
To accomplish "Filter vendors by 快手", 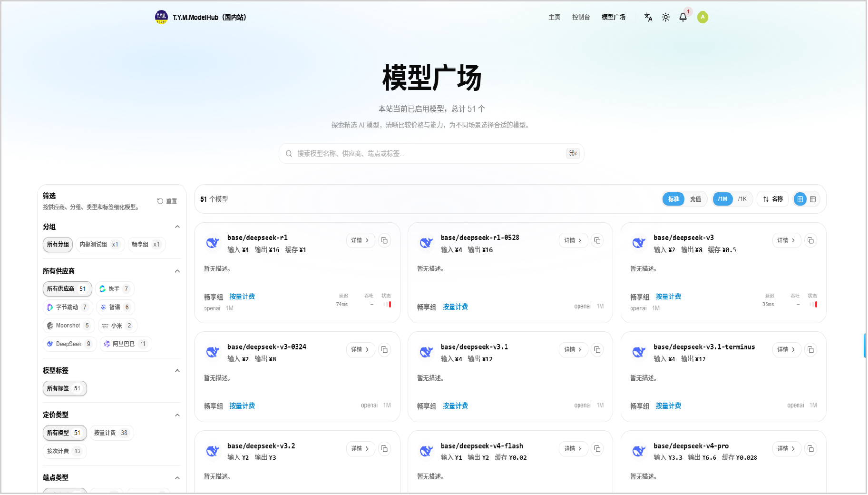I will (x=115, y=289).
